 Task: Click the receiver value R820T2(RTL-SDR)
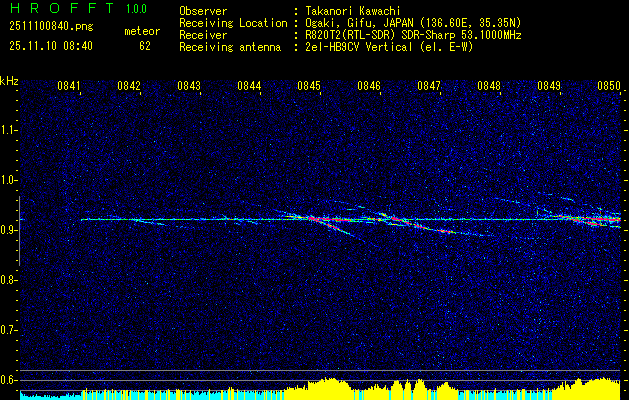[349, 35]
